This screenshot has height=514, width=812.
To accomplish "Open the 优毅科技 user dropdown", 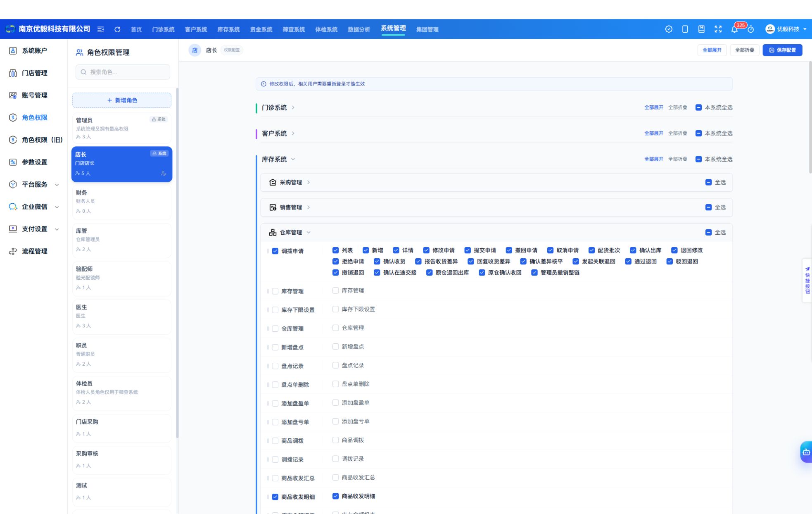I will point(786,29).
